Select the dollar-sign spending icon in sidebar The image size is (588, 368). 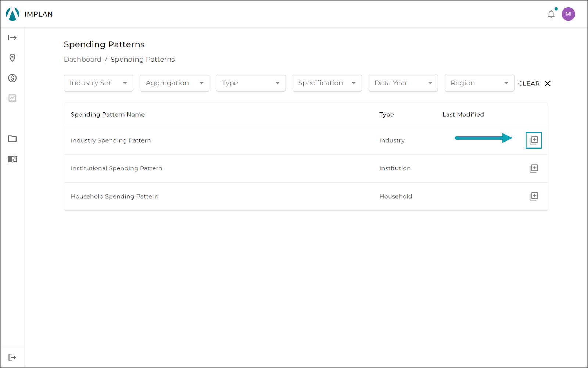click(12, 78)
